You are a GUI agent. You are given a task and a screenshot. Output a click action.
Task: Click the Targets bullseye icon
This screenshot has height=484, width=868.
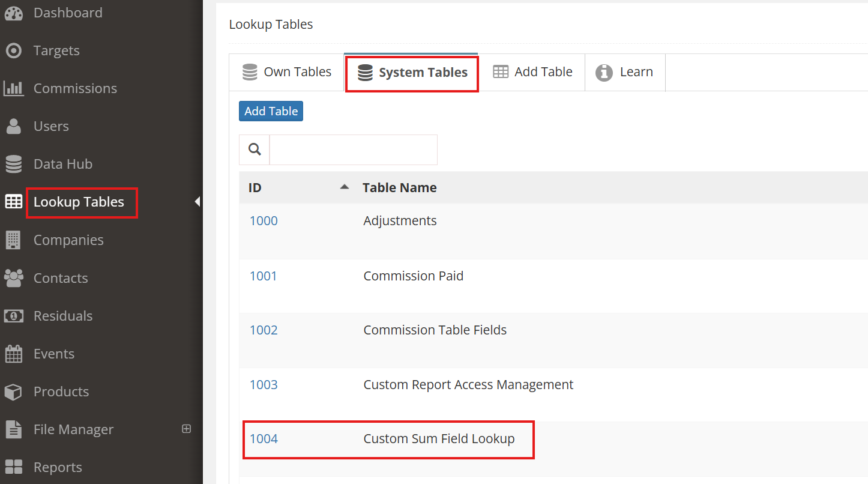point(13,51)
